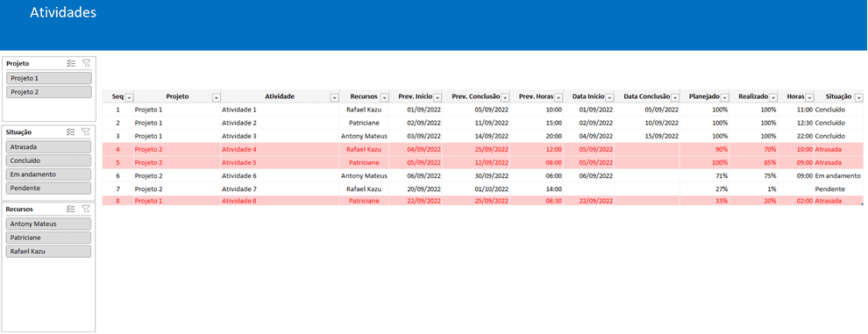Select the Atividade 8 cell

tap(280, 201)
